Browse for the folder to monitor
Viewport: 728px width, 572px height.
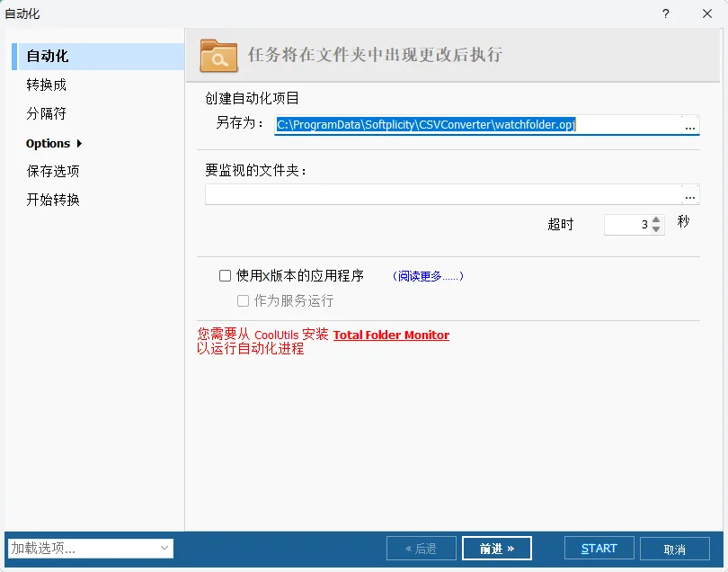coord(690,194)
